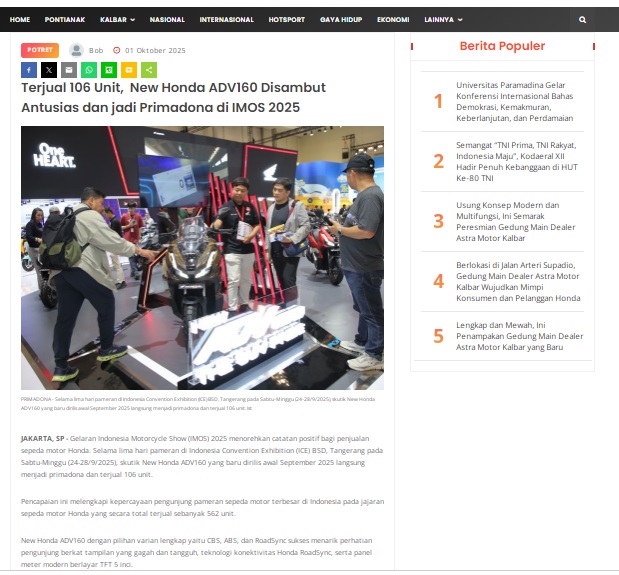Viewport: 619px width, 575px height.
Task: Open the Kodaeral XII HUT Ke-80 TNI article
Action: (x=514, y=161)
